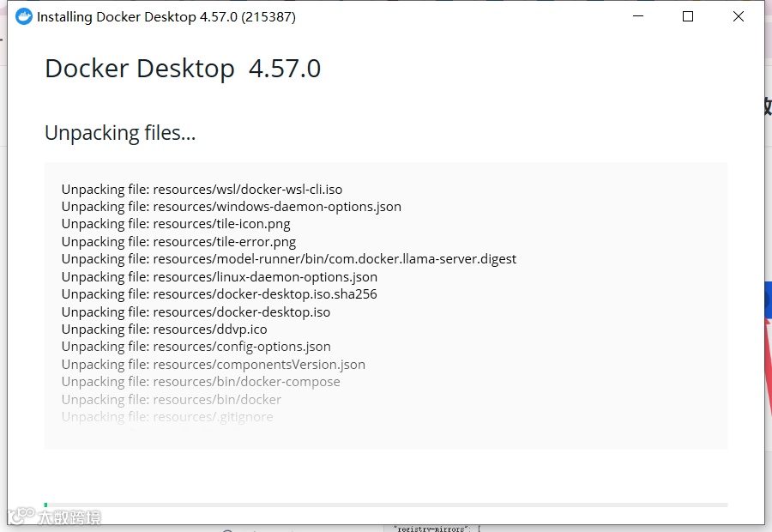Close the Docker Desktop installer window

738,16
